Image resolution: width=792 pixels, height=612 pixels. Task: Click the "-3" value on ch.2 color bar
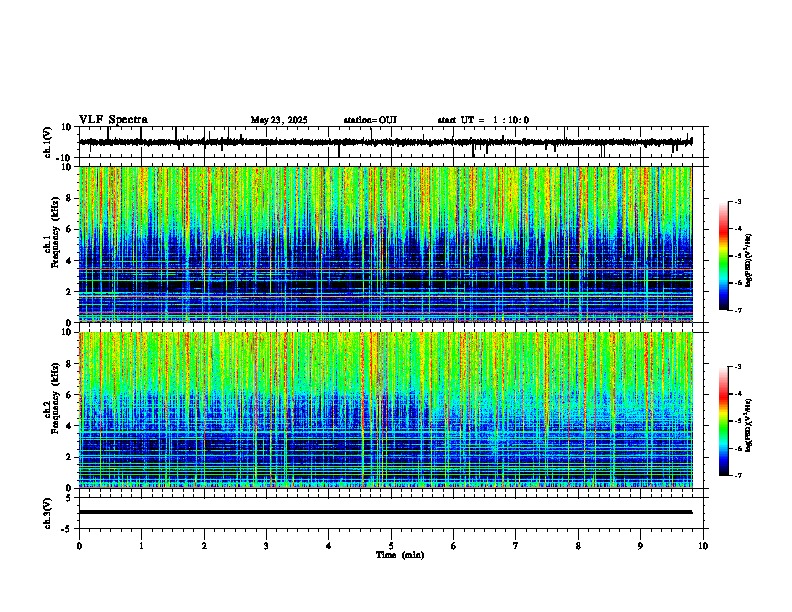738,367
